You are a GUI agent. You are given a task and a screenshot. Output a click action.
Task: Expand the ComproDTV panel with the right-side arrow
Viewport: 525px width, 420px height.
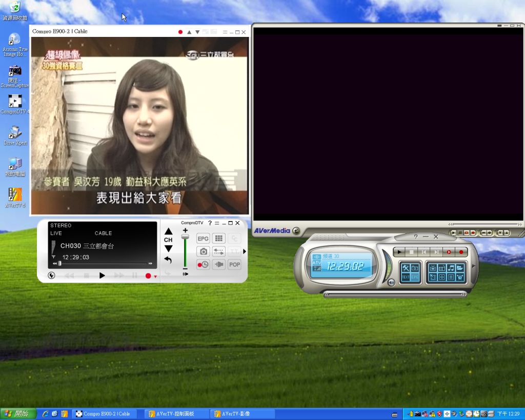tap(245, 251)
